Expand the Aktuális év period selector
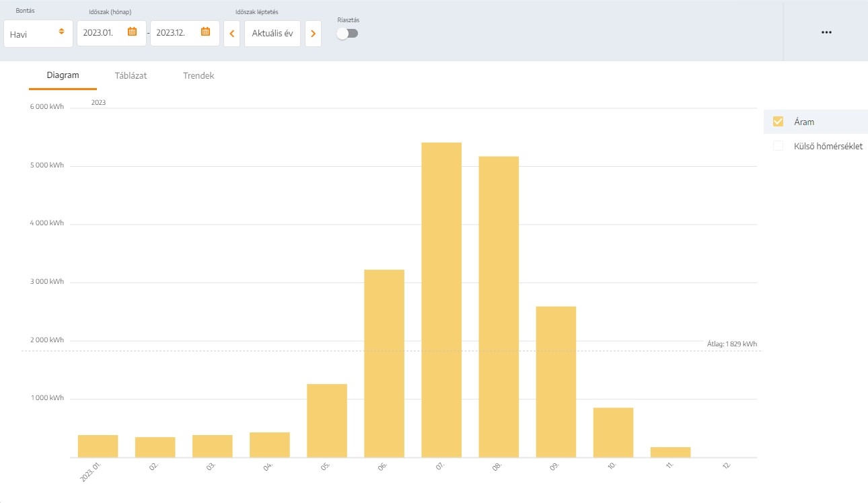This screenshot has height=503, width=868. point(272,34)
